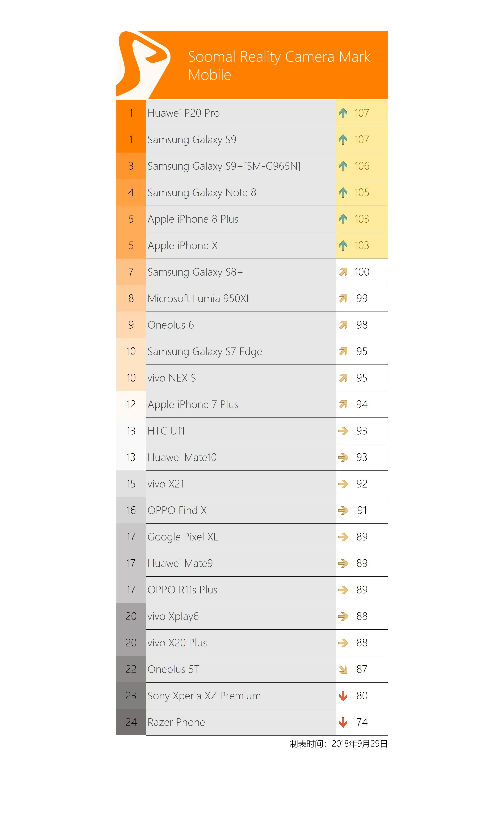
Task: Click the up arrow next to Apple iPhone X score
Action: pyautogui.click(x=343, y=246)
